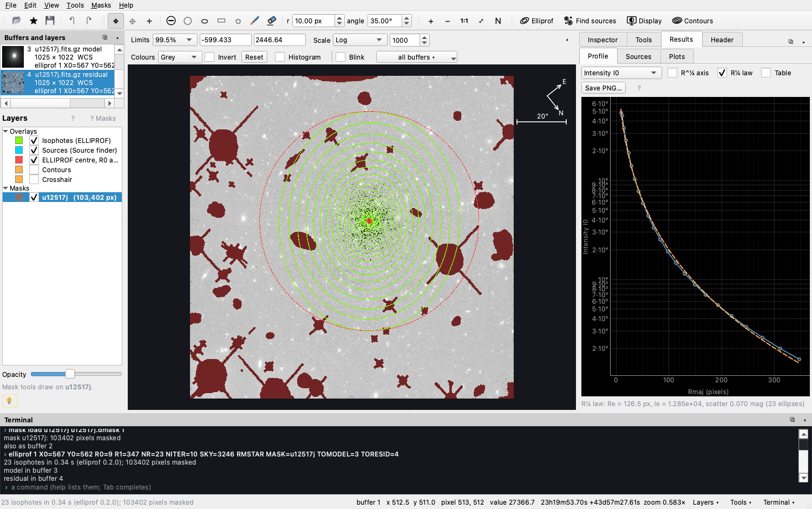Screen dimensions: 812x509
Task: Select the rectangle mask shape tool
Action: point(221,21)
